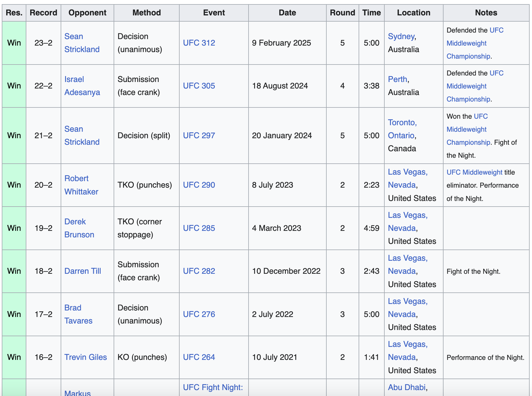Viewport: 532px width, 396px height.
Task: Select the date 18 August 2024
Action: click(x=280, y=86)
